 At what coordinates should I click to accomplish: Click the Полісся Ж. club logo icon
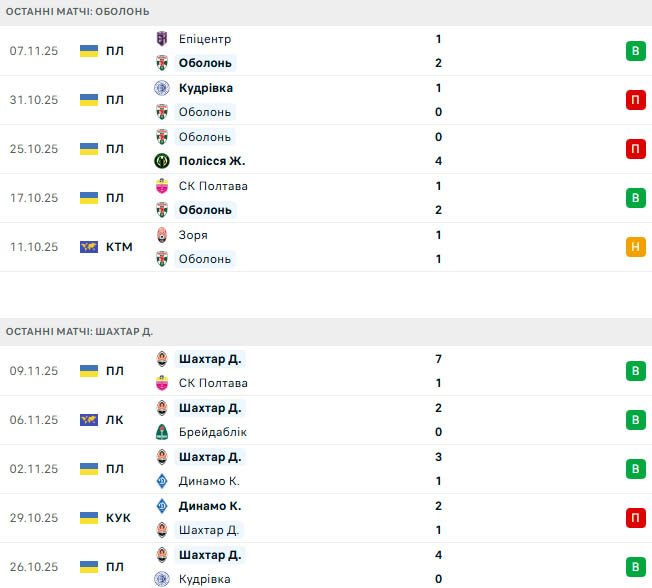pyautogui.click(x=163, y=161)
